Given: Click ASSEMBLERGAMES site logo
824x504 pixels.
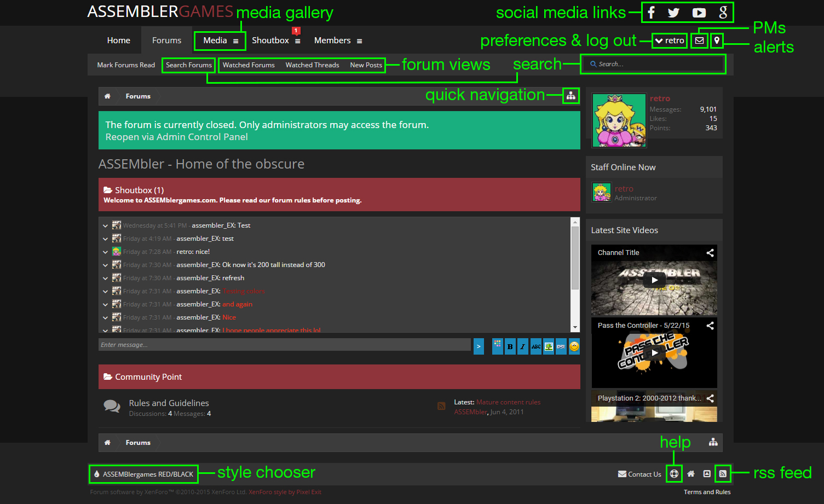Looking at the screenshot, I should click(x=160, y=11).
